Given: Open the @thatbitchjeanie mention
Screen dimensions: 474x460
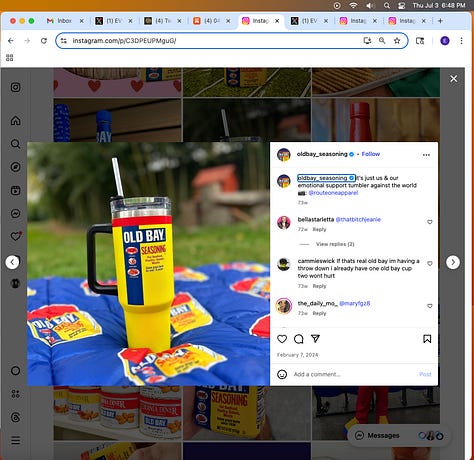Looking at the screenshot, I should pos(358,219).
